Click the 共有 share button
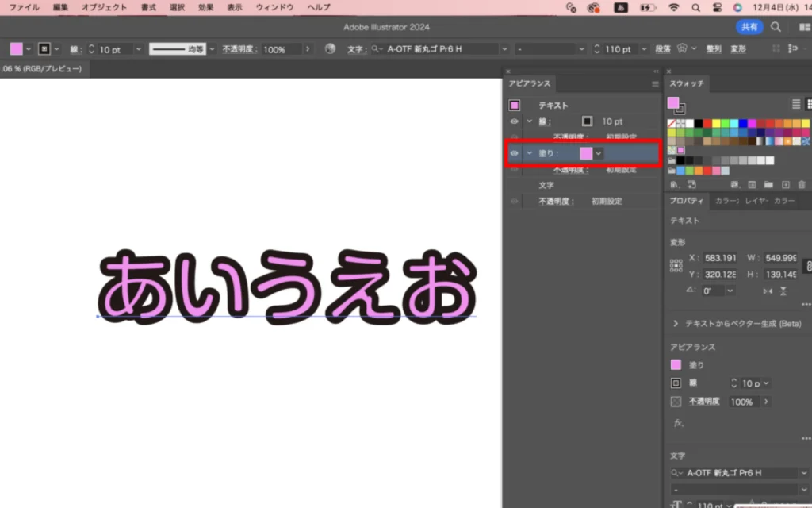The image size is (812, 508). (x=749, y=27)
